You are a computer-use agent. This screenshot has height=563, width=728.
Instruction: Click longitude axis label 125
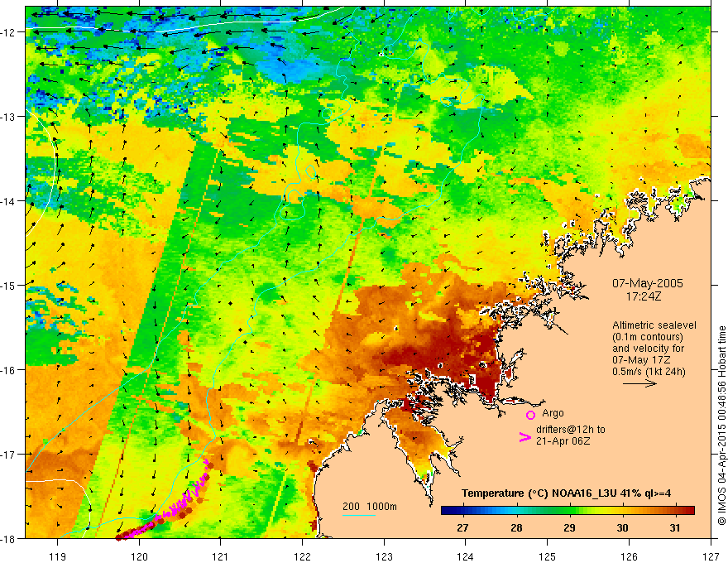[x=548, y=556]
